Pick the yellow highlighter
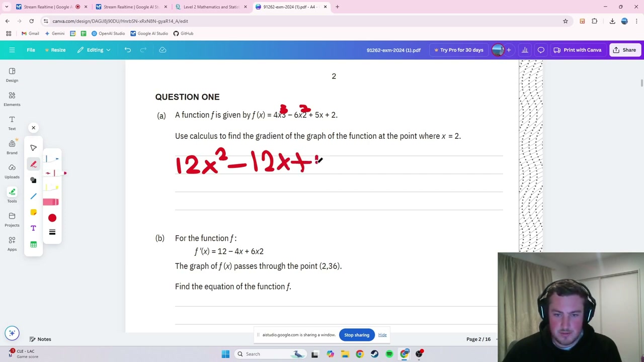644x362 pixels. click(52, 188)
